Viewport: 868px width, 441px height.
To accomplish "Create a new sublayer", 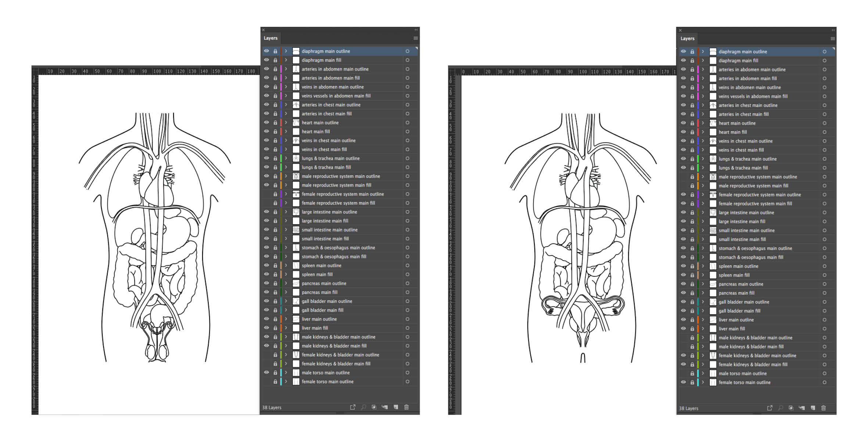I will (x=385, y=407).
